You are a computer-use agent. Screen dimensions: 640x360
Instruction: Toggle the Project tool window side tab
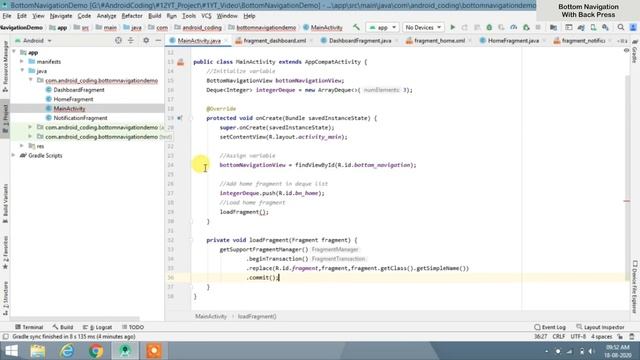point(5,118)
